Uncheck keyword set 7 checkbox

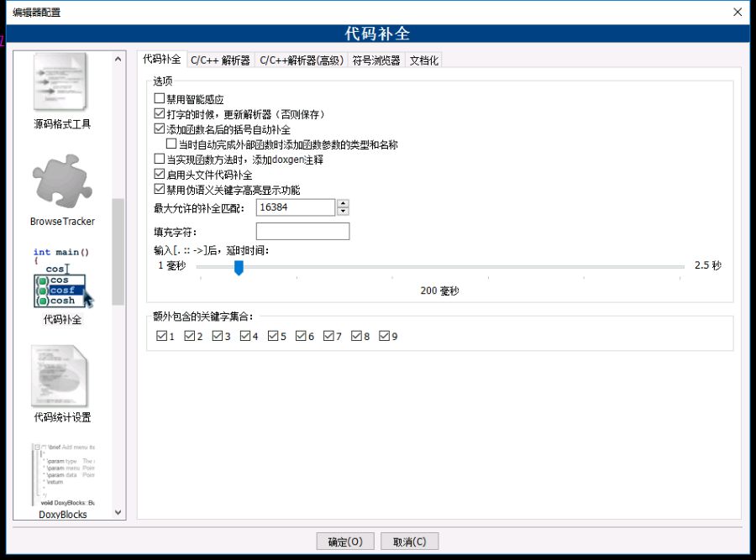click(328, 336)
